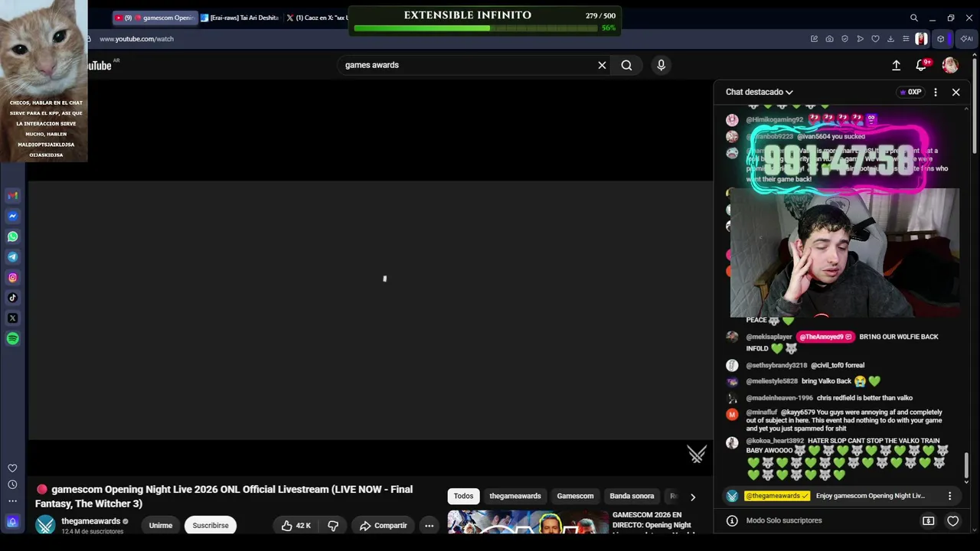
Task: Open the browser AI assistant button
Action: pyautogui.click(x=969, y=39)
